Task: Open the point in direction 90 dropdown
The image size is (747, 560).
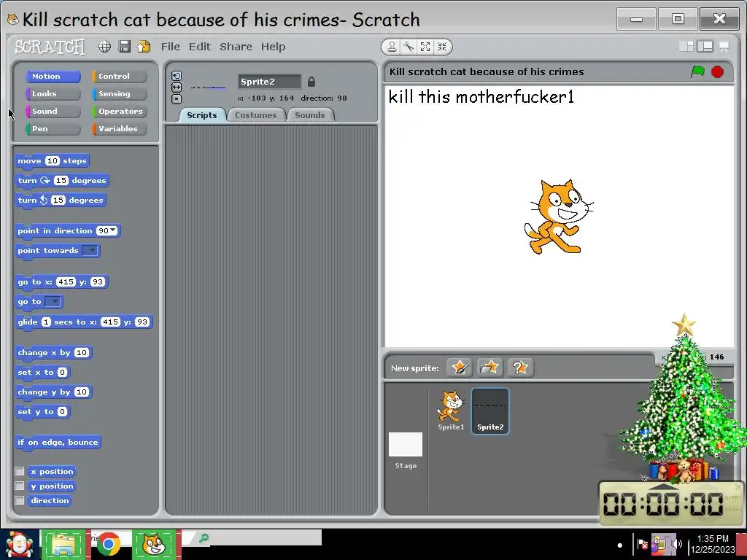Action: point(112,230)
